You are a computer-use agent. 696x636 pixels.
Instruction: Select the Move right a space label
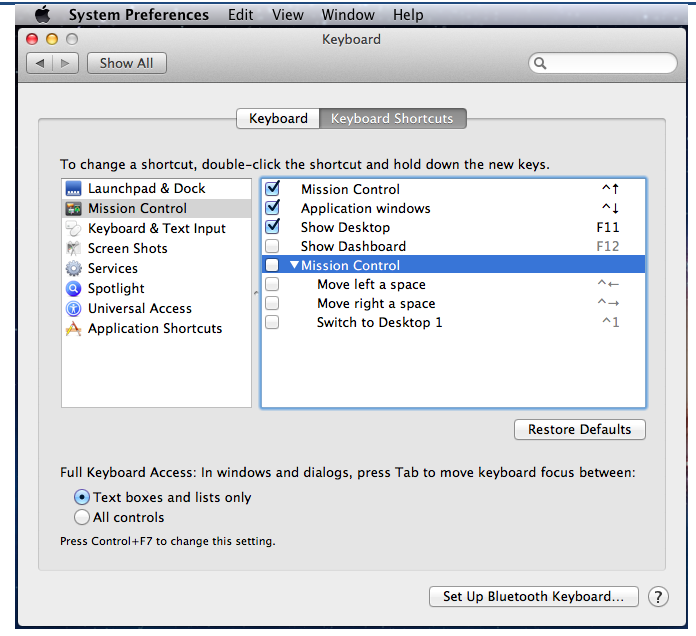pyautogui.click(x=376, y=304)
